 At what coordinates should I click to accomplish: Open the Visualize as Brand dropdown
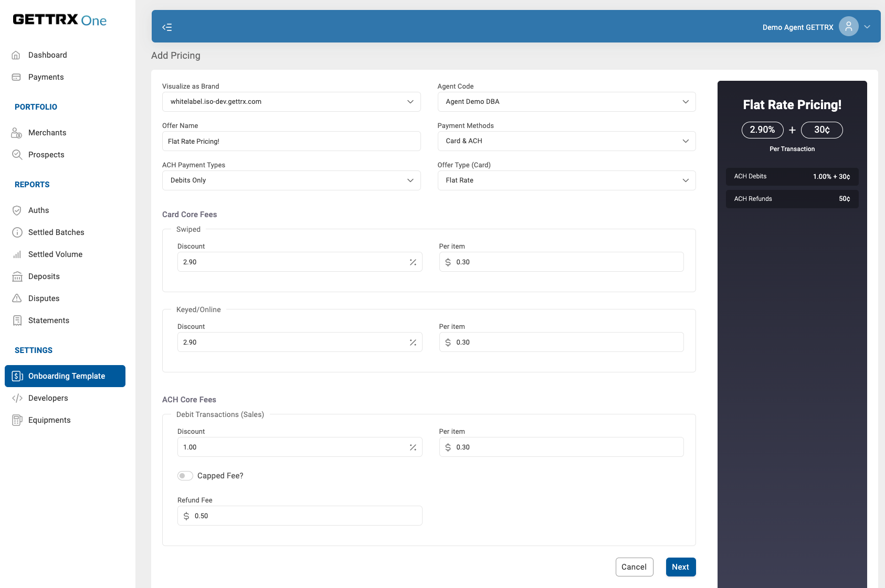click(x=291, y=102)
